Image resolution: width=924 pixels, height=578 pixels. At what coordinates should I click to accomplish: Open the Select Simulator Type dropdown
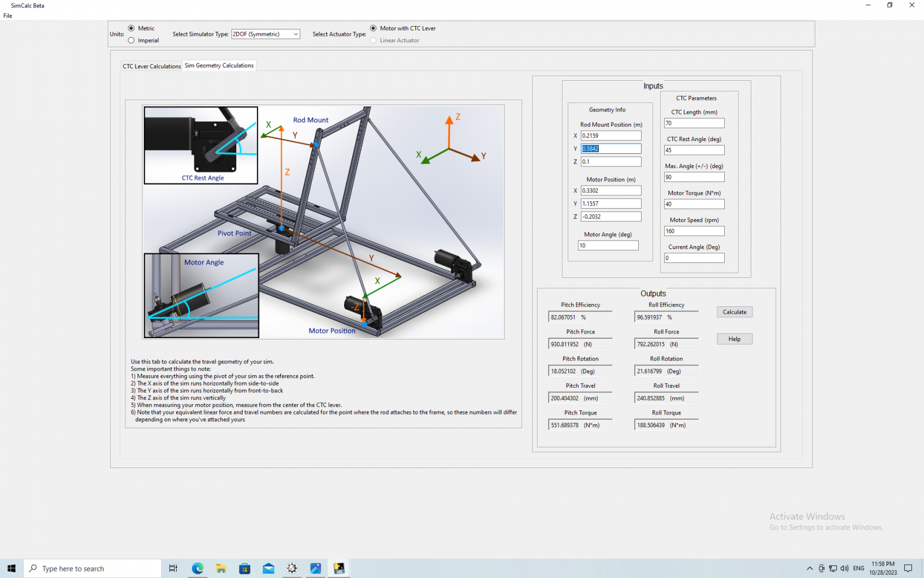266,34
